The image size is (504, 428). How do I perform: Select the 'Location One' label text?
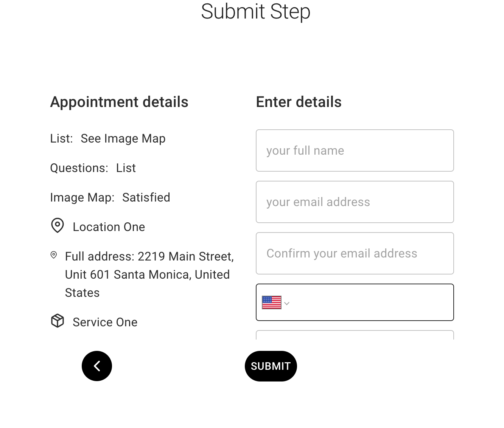point(109,227)
